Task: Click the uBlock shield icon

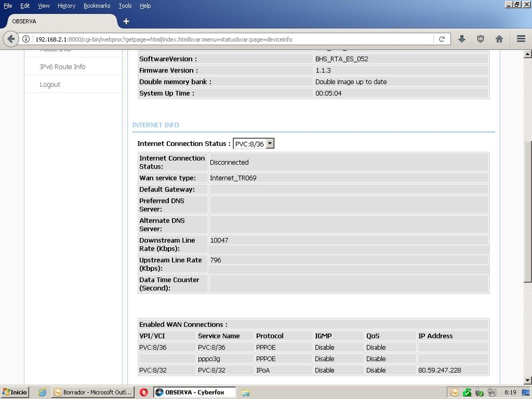Action: click(480, 39)
